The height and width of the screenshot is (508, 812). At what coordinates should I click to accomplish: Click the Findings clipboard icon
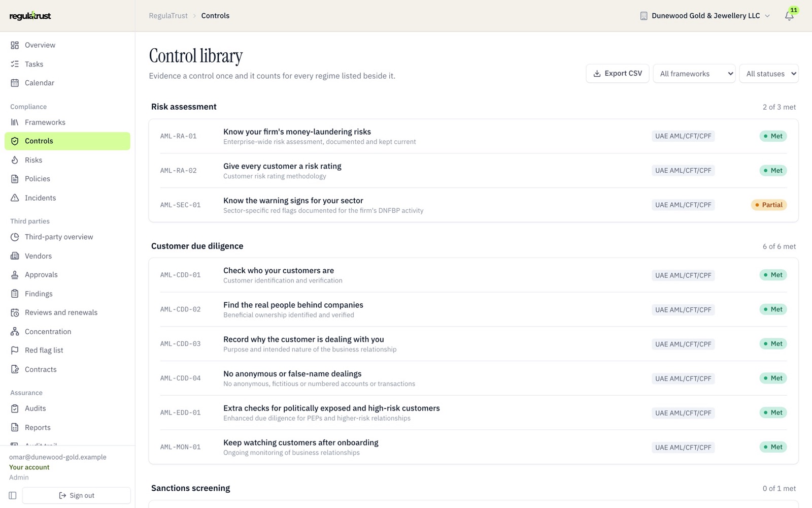click(x=15, y=294)
